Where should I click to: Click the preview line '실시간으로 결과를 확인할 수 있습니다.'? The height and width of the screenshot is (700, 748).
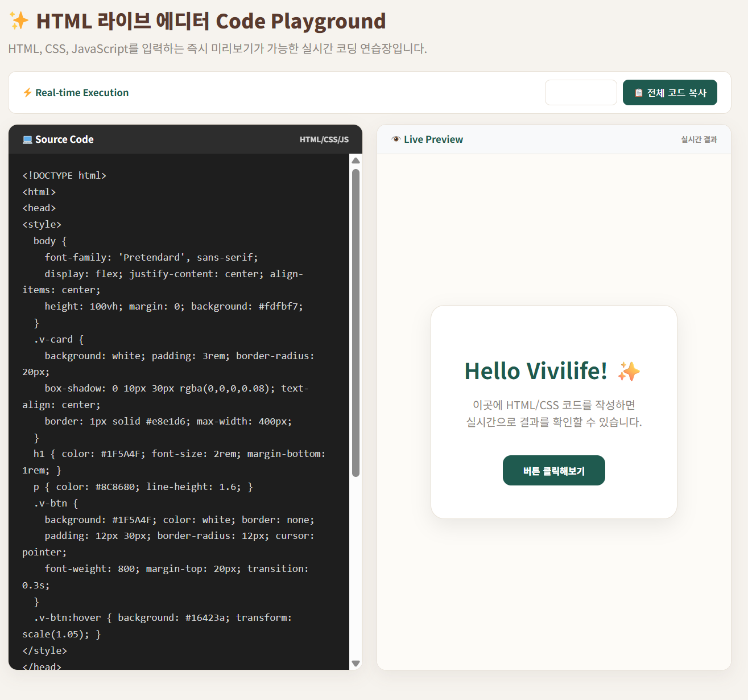click(554, 422)
